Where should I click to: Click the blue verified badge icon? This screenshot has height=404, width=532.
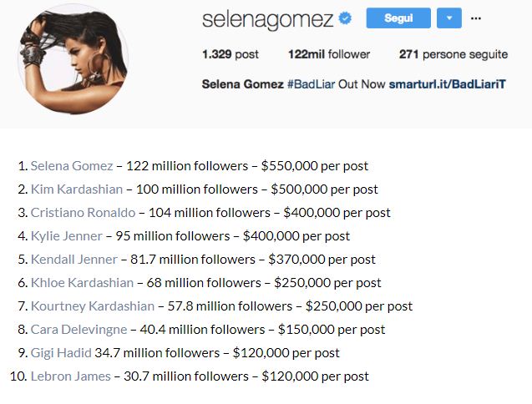pos(345,18)
